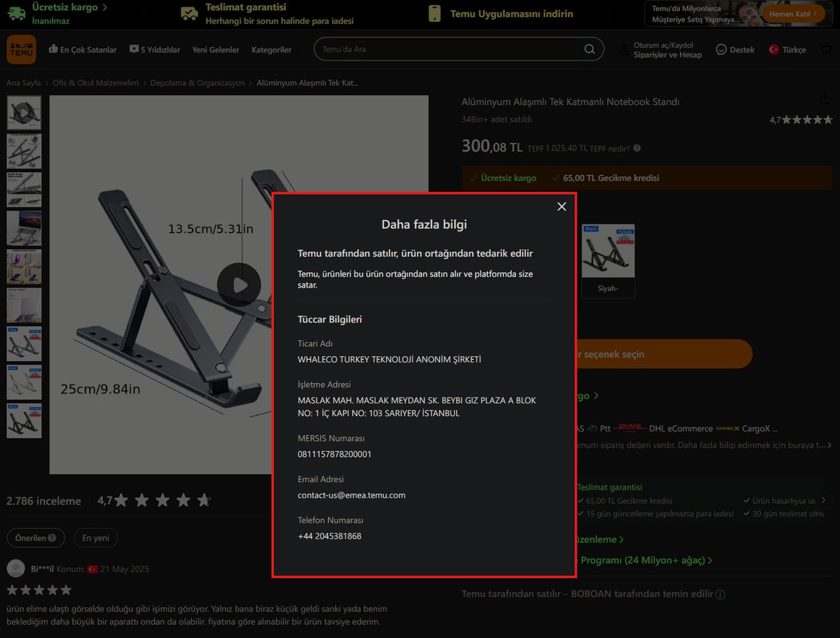
Task: Click the share icon beside product title
Action: coord(826,100)
